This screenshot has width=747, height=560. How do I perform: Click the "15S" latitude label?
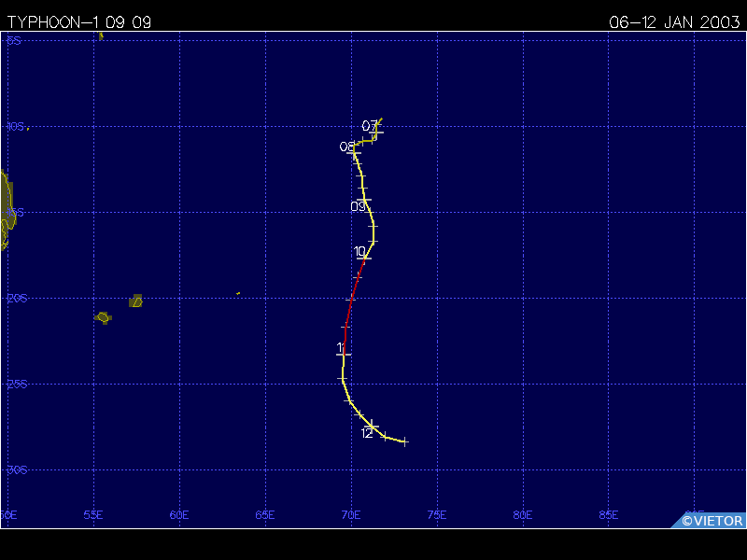click(15, 213)
